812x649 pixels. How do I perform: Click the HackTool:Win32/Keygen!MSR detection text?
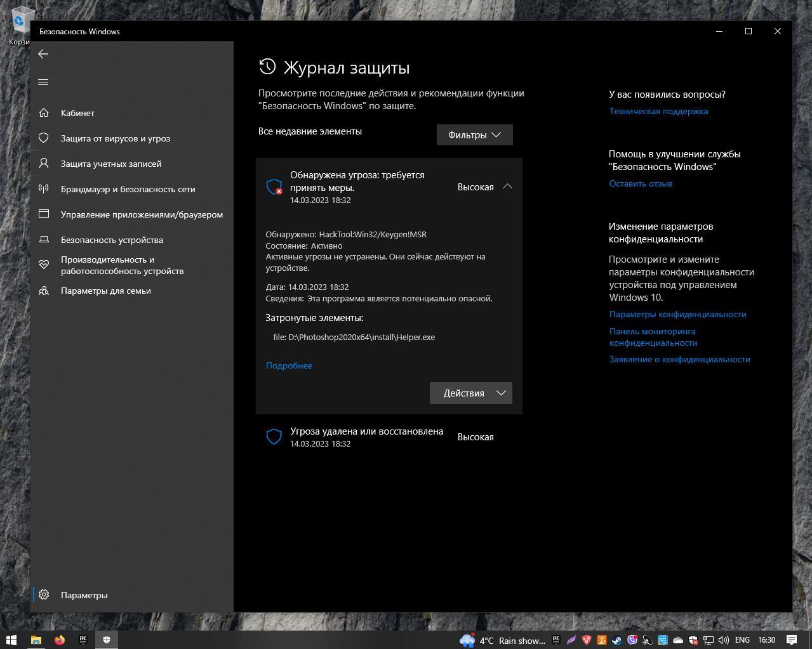click(x=373, y=234)
